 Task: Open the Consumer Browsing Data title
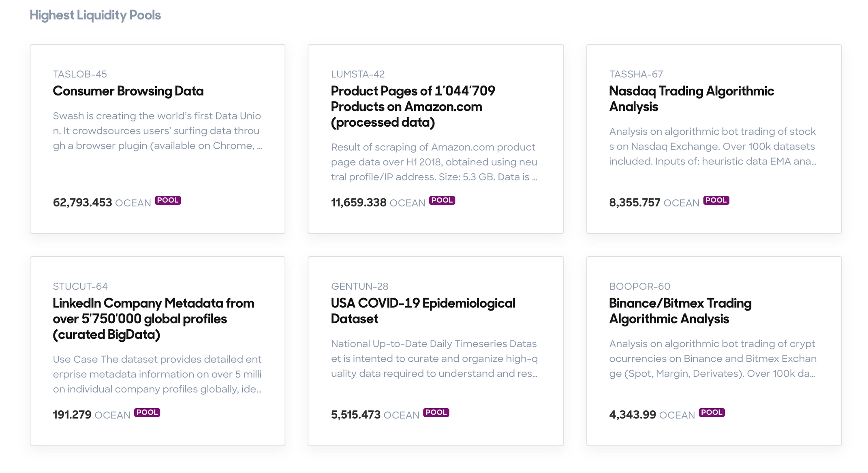[x=128, y=91]
